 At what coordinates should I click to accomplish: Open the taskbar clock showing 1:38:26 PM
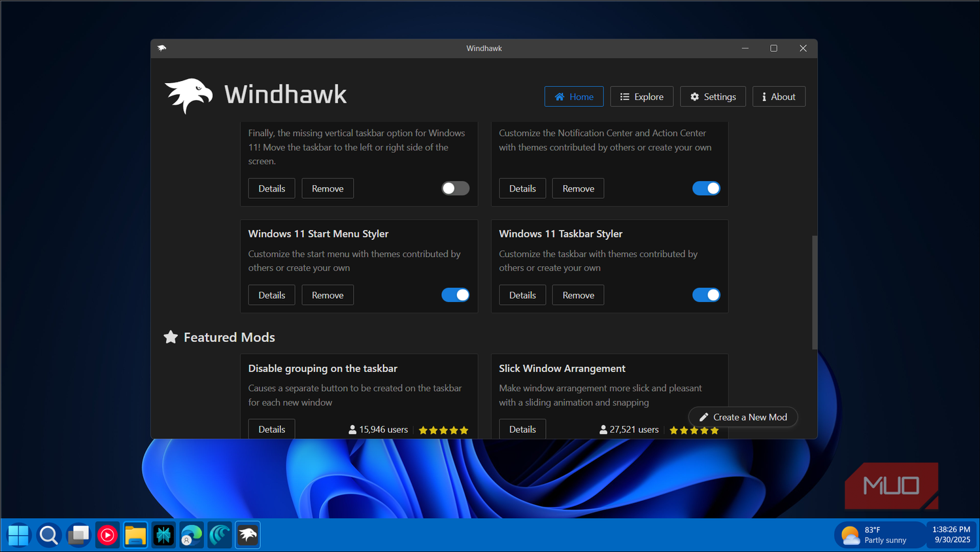pos(951,535)
